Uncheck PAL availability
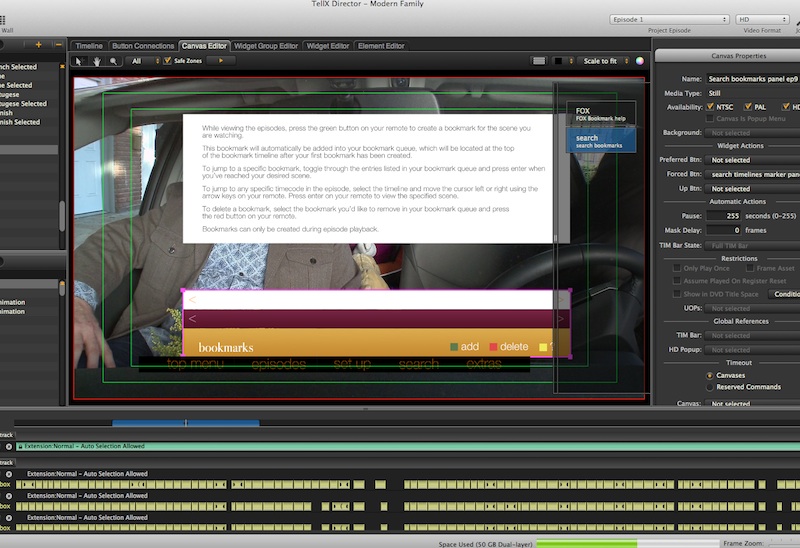Screen dimensions: 800x548 (747, 106)
